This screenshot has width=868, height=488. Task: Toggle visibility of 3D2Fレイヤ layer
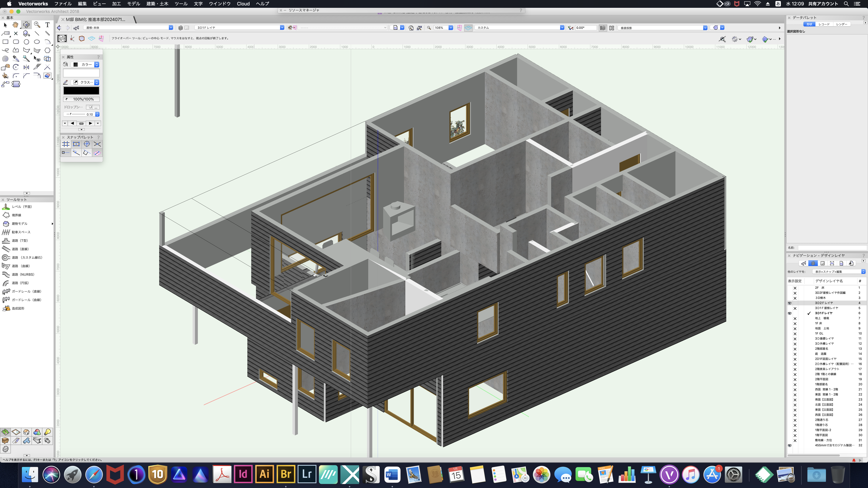point(790,303)
